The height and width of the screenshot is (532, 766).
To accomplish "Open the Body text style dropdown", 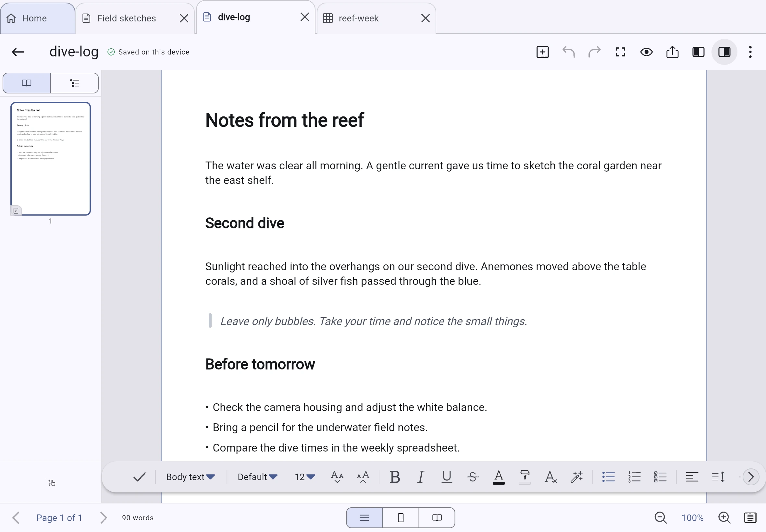I will 190,477.
